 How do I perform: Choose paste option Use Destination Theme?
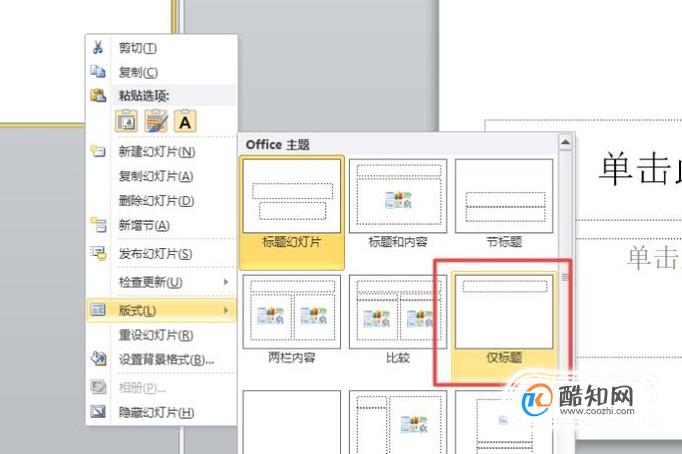(x=127, y=121)
